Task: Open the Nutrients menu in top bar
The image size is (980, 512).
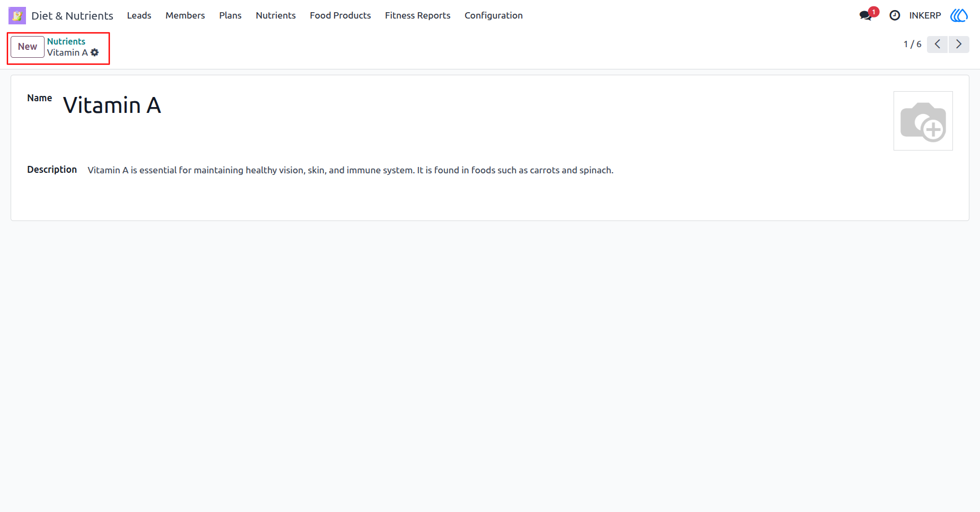Action: click(x=276, y=15)
